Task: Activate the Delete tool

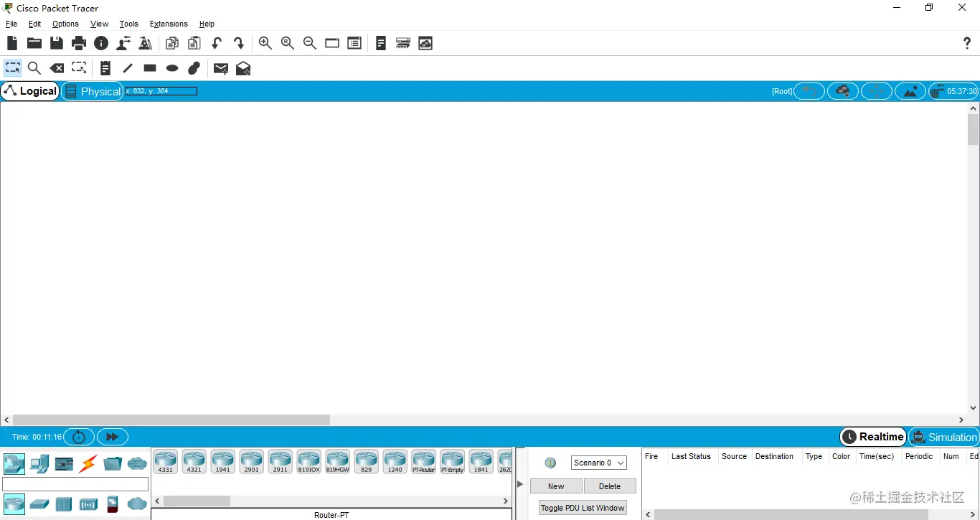Action: click(x=57, y=68)
